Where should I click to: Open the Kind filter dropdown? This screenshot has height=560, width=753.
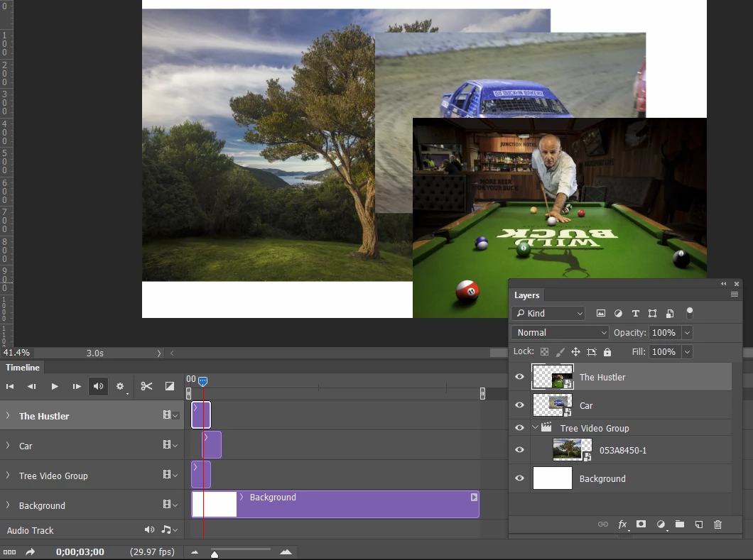click(548, 313)
